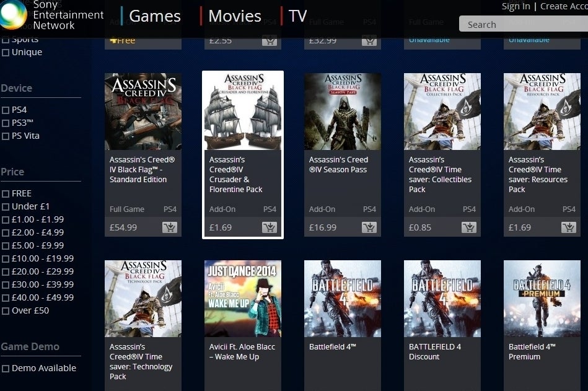Select the £2.00 - £4.99 price filter
This screenshot has width=588, height=391.
6,233
